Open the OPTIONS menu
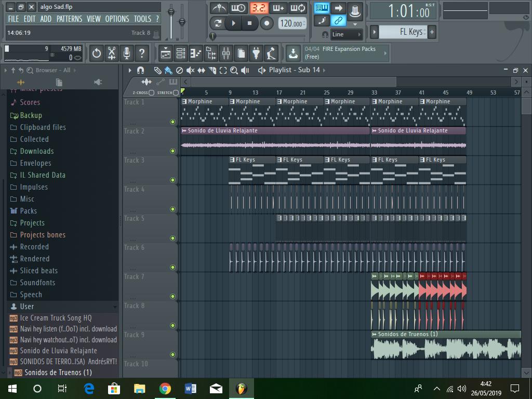The image size is (532, 399). click(117, 19)
